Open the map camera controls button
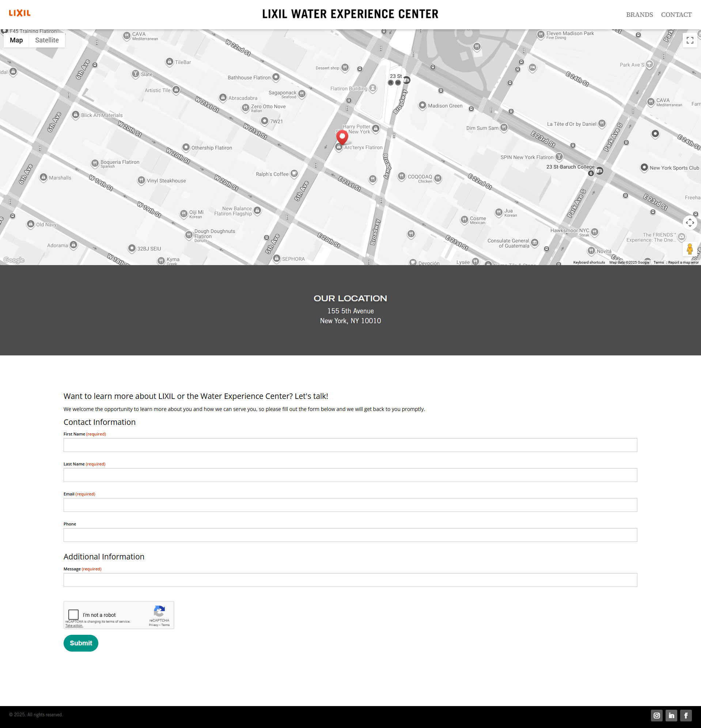Image resolution: width=701 pixels, height=728 pixels. (690, 223)
